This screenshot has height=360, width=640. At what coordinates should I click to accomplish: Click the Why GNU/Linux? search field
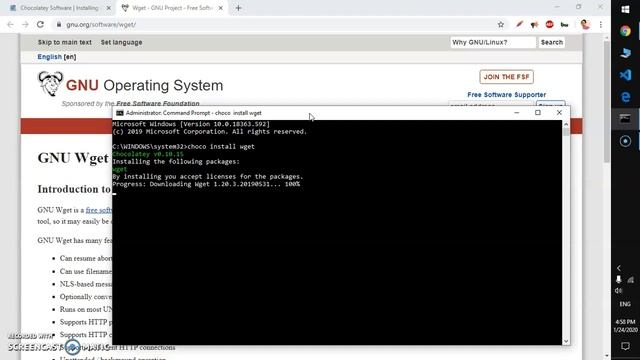(493, 42)
